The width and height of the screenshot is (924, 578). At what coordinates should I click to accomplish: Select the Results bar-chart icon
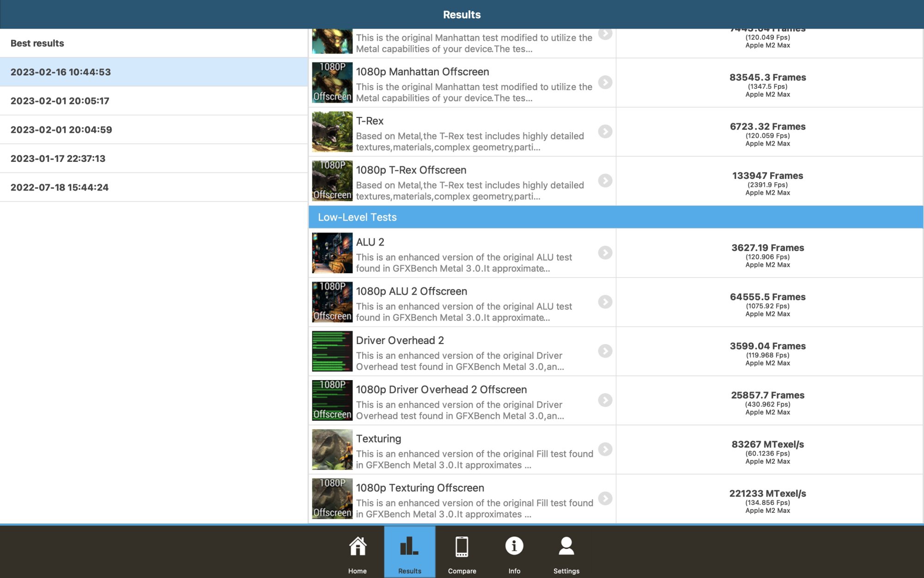(x=409, y=547)
